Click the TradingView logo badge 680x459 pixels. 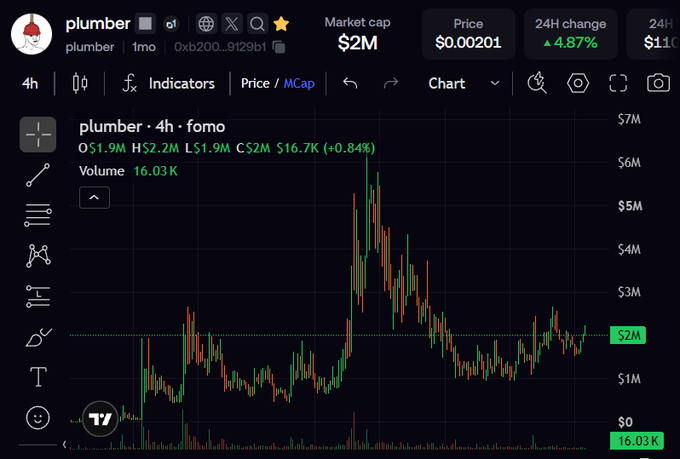(x=100, y=419)
